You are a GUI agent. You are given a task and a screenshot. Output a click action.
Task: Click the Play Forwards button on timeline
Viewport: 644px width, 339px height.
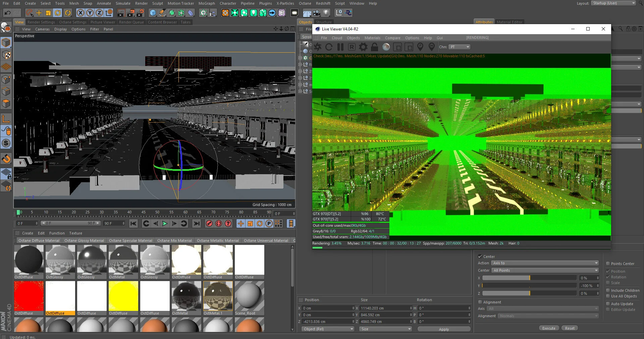[x=165, y=223]
